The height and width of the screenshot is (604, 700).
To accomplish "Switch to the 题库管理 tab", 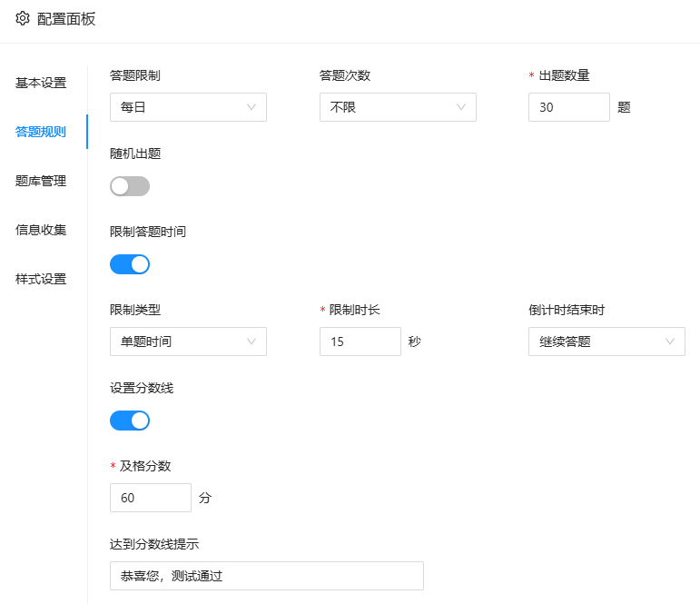I will 41,181.
